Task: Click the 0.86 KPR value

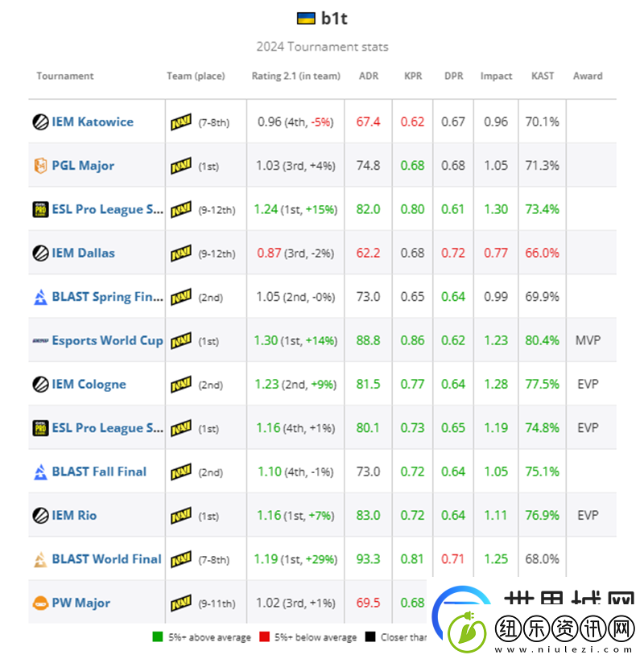Action: tap(412, 340)
